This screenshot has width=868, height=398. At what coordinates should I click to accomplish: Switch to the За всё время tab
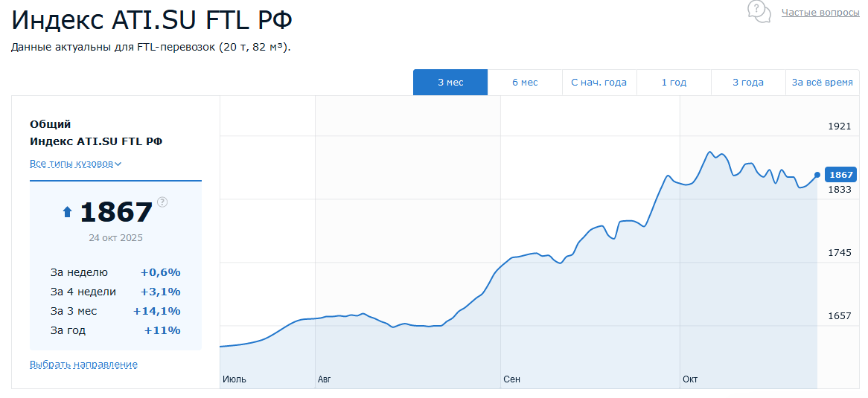(822, 83)
